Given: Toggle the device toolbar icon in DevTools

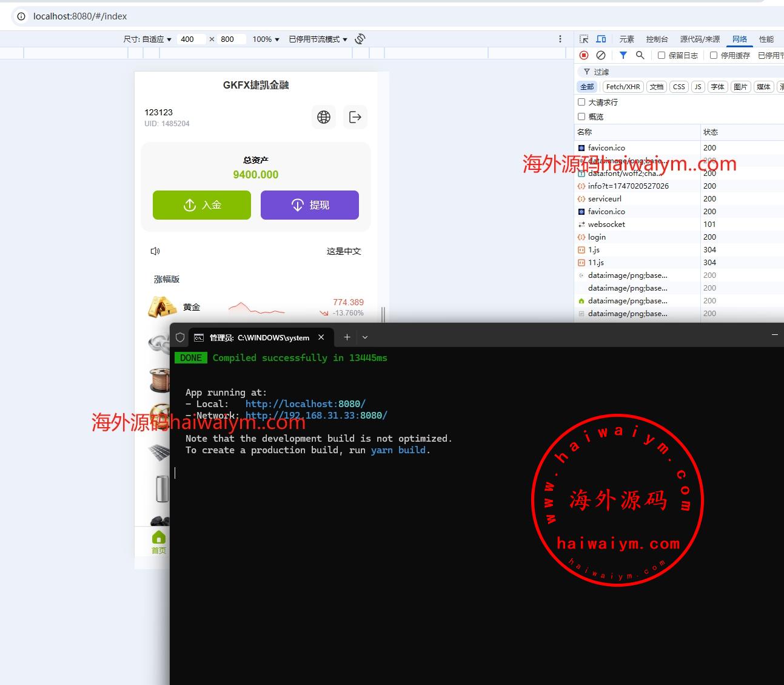Looking at the screenshot, I should 601,39.
